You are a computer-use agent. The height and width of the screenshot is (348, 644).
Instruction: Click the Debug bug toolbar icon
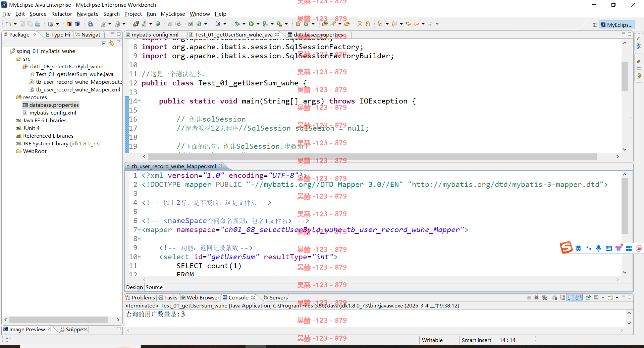[x=237, y=24]
